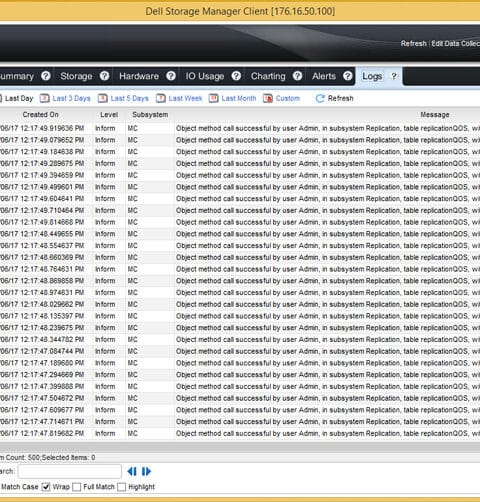Show logs for Last Day
The height and width of the screenshot is (502, 480).
point(19,98)
